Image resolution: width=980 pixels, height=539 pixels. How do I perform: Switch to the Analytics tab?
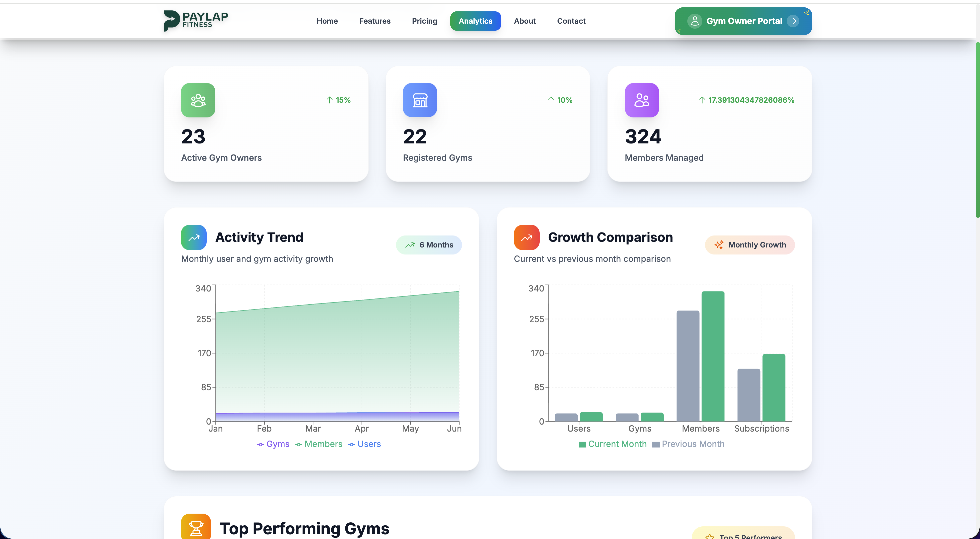point(475,21)
